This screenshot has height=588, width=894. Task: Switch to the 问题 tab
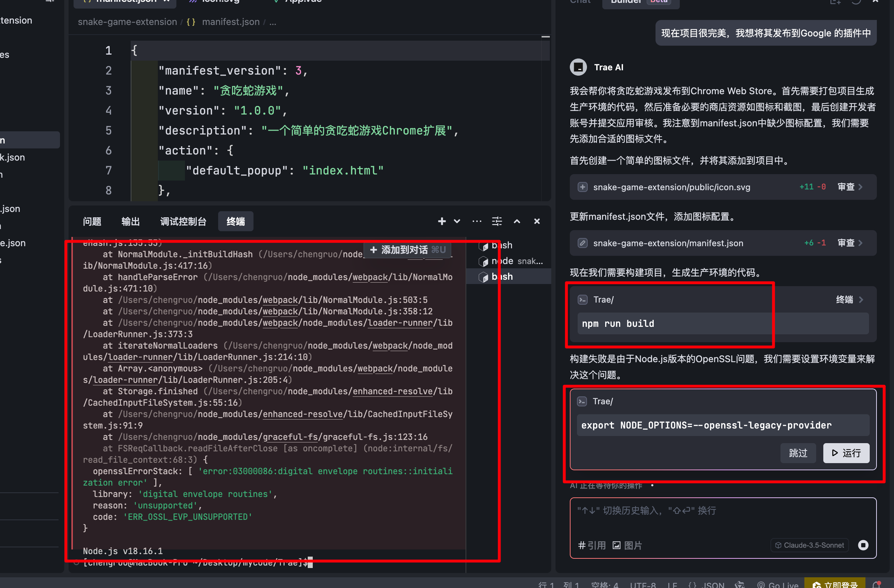(92, 221)
